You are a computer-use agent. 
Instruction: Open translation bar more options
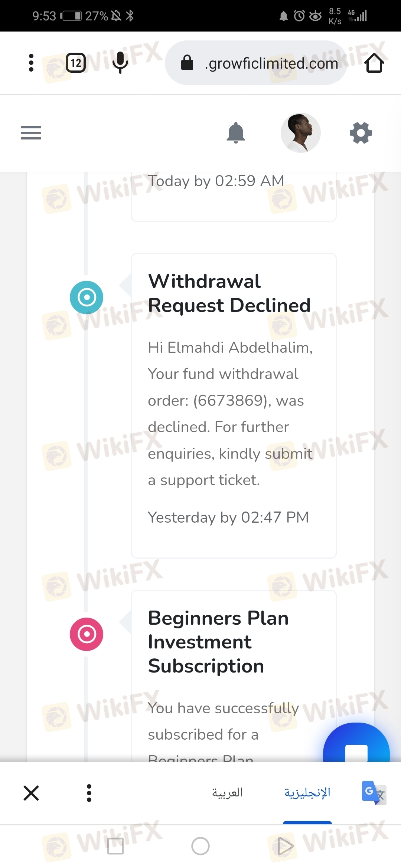tap(89, 793)
